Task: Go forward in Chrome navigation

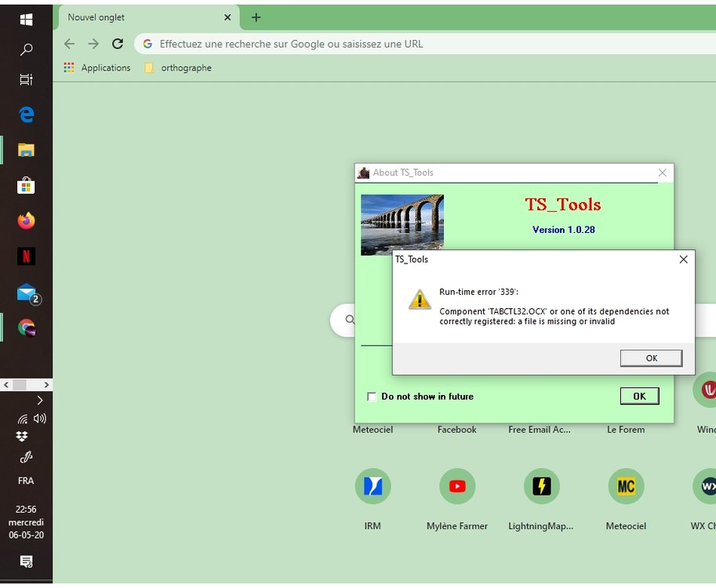Action: point(93,44)
